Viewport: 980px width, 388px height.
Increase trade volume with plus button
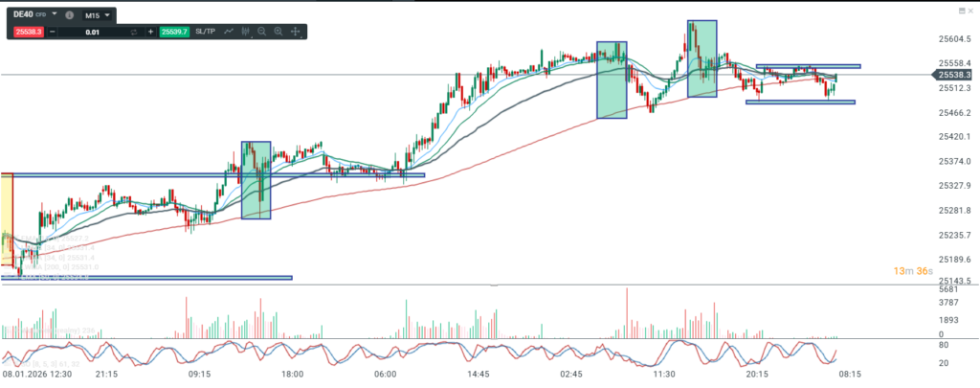150,32
